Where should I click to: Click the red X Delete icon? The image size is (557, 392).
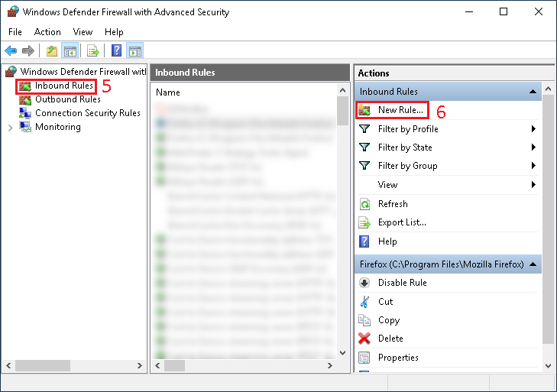pyautogui.click(x=364, y=339)
